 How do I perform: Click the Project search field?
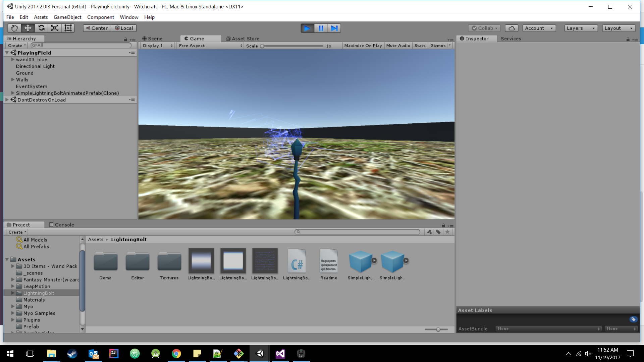click(x=357, y=232)
